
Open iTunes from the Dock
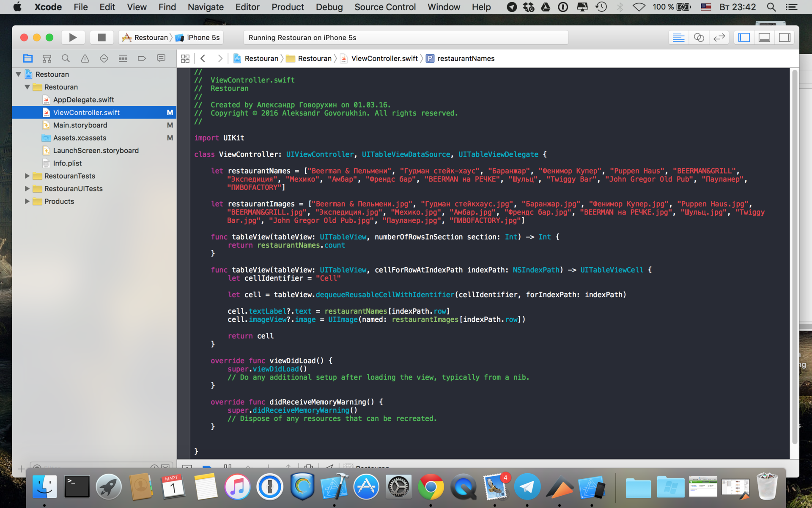tap(237, 487)
